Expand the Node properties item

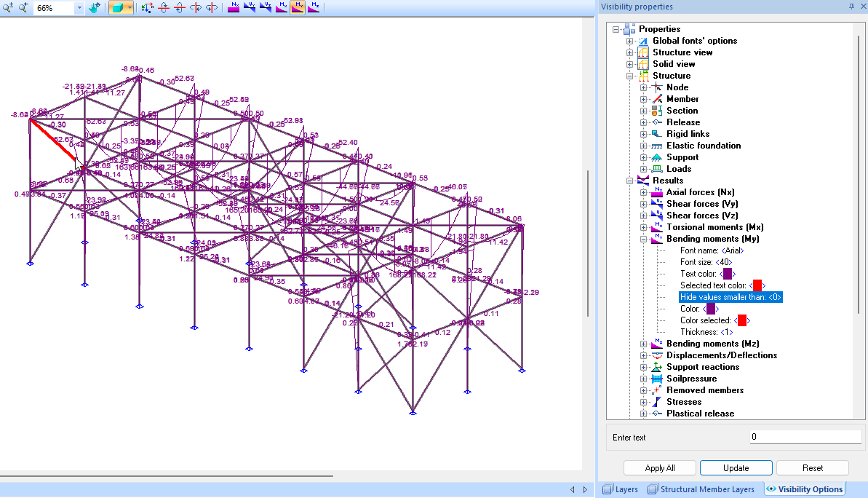coord(643,87)
